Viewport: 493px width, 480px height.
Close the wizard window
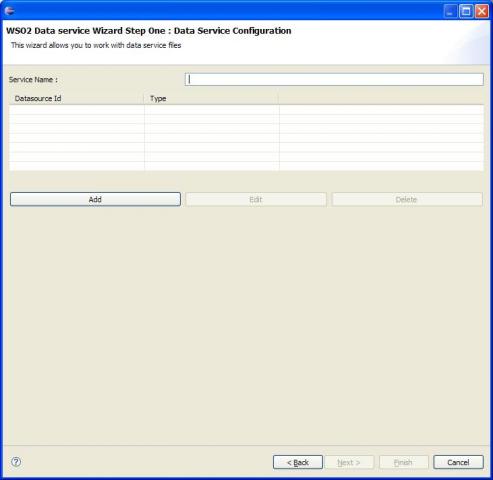(482, 11)
